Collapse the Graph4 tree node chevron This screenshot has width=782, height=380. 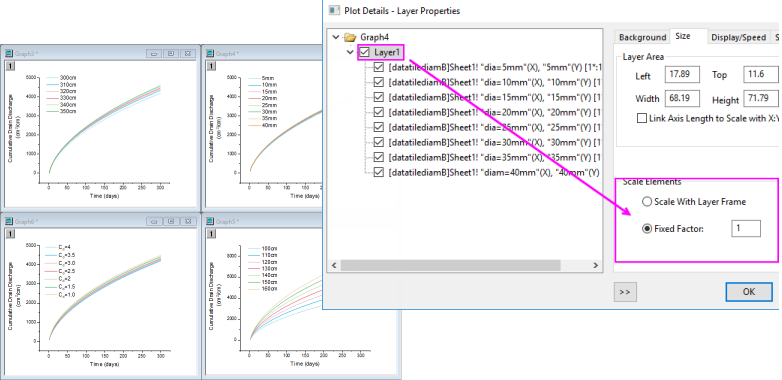[336, 37]
